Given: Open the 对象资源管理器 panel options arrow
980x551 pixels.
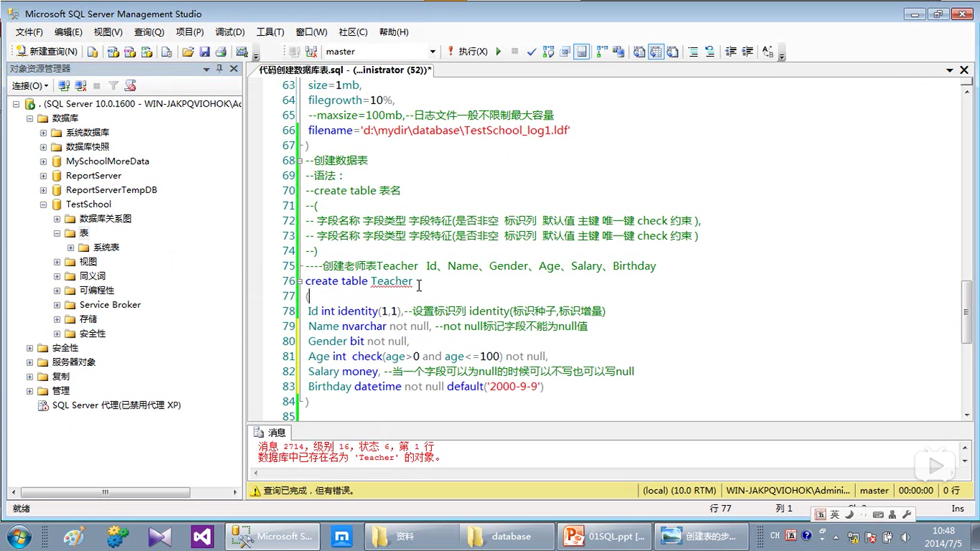Looking at the screenshot, I should coord(207,69).
